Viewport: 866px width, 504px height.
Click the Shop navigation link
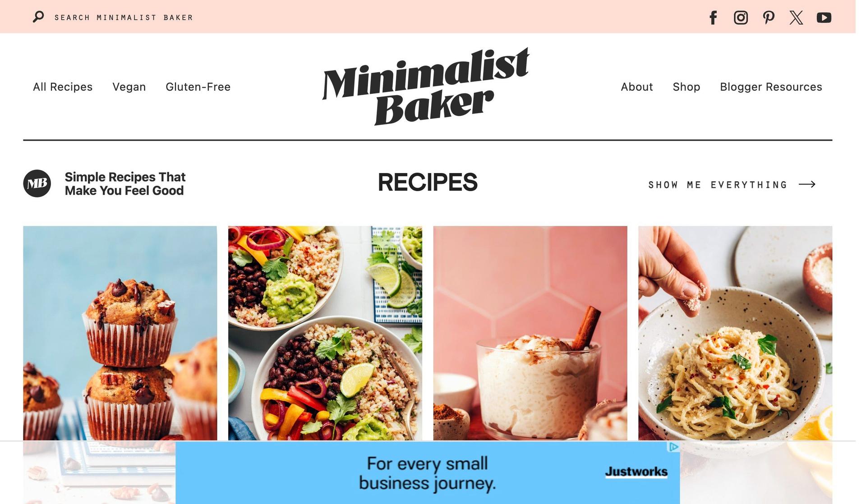coord(686,87)
